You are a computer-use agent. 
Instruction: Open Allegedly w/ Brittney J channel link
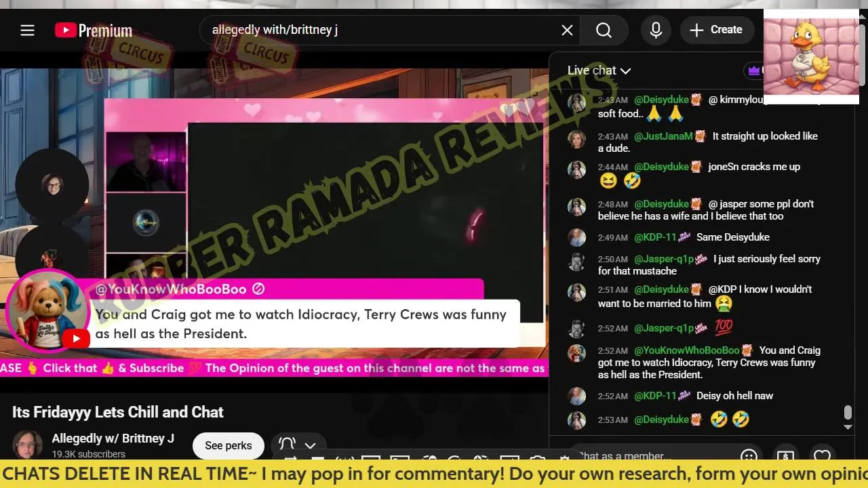113,439
